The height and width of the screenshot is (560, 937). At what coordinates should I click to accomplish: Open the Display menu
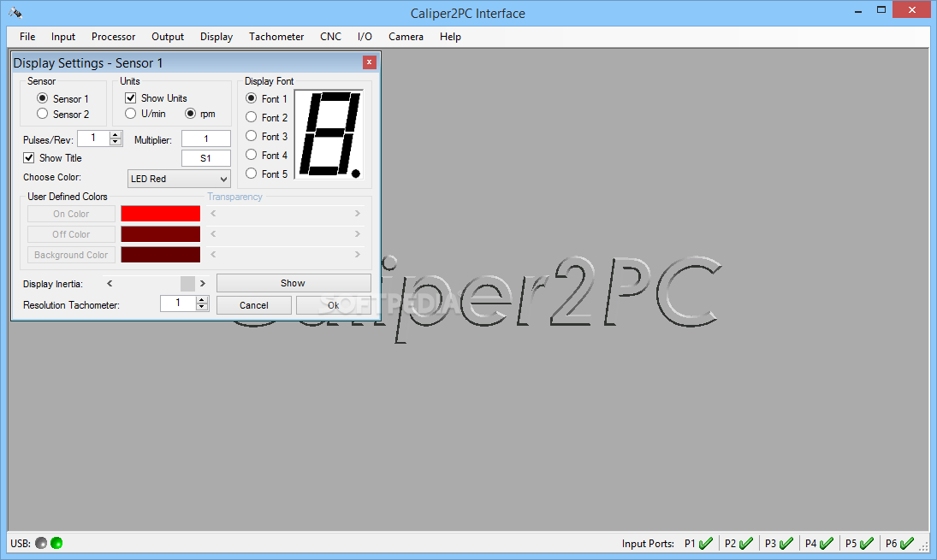[x=216, y=37]
